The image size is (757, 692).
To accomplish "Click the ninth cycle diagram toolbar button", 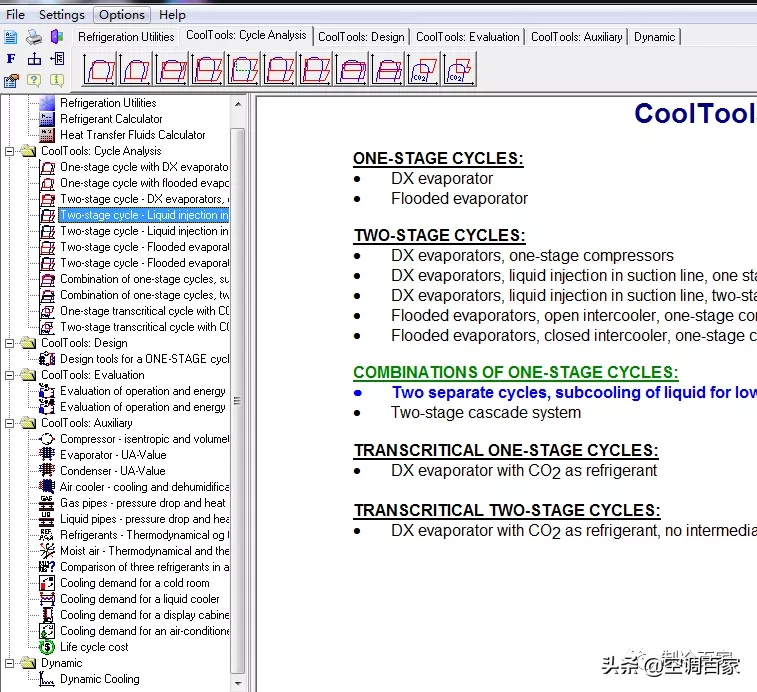I will coord(388,70).
